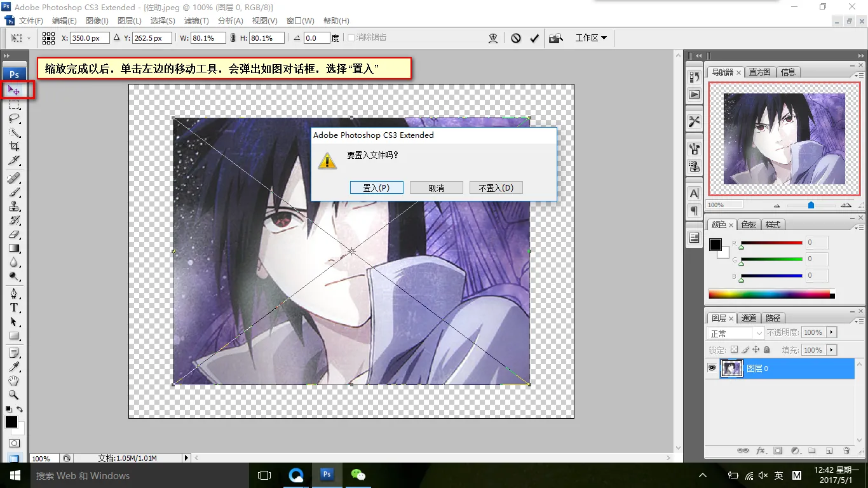Switch to the 通道 tab
This screenshot has width=868, height=488.
pyautogui.click(x=749, y=318)
